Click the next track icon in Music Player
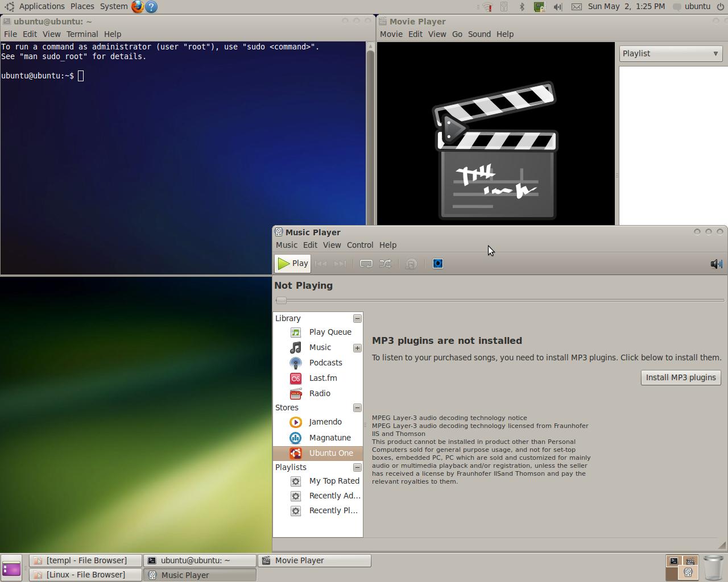The image size is (728, 582). pyautogui.click(x=340, y=264)
